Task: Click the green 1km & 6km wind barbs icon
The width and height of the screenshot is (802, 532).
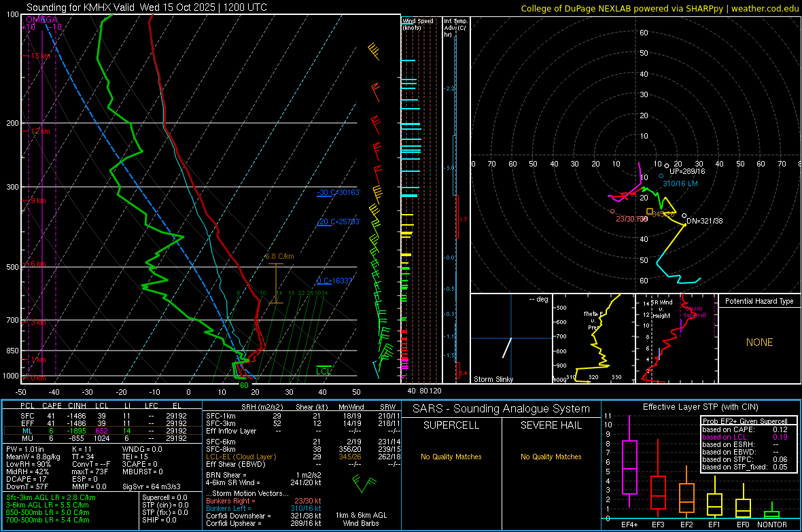Action: coord(364,483)
